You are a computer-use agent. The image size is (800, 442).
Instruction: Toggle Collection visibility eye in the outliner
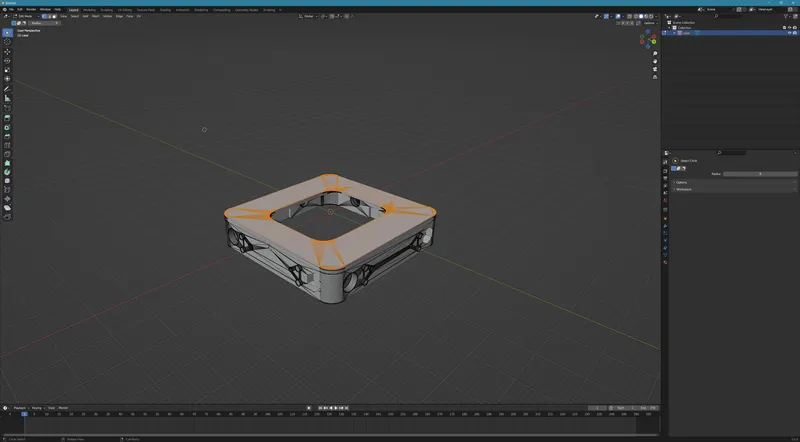click(789, 28)
